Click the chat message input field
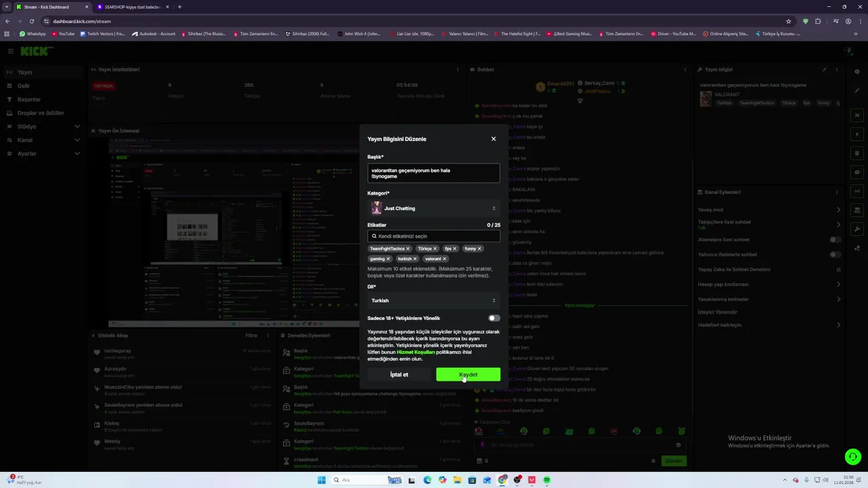868x488 pixels. point(580,445)
